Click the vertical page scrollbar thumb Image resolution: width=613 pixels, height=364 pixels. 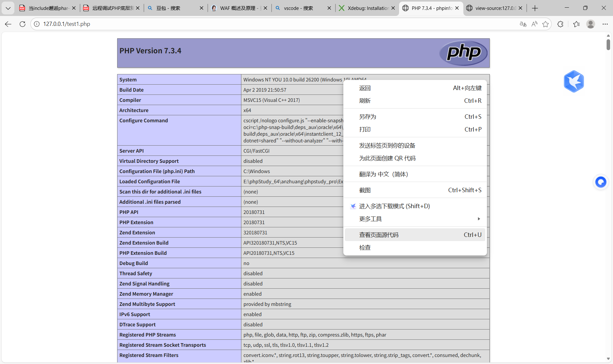click(x=608, y=44)
